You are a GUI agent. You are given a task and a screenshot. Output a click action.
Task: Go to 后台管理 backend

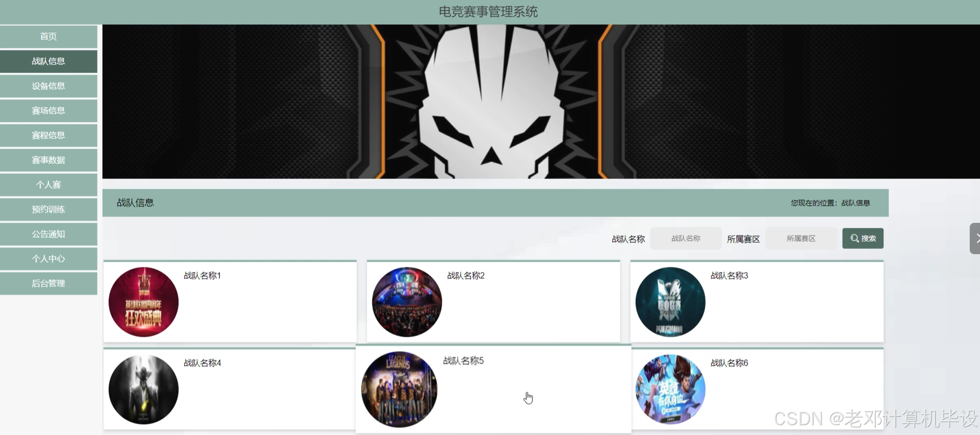pos(48,284)
